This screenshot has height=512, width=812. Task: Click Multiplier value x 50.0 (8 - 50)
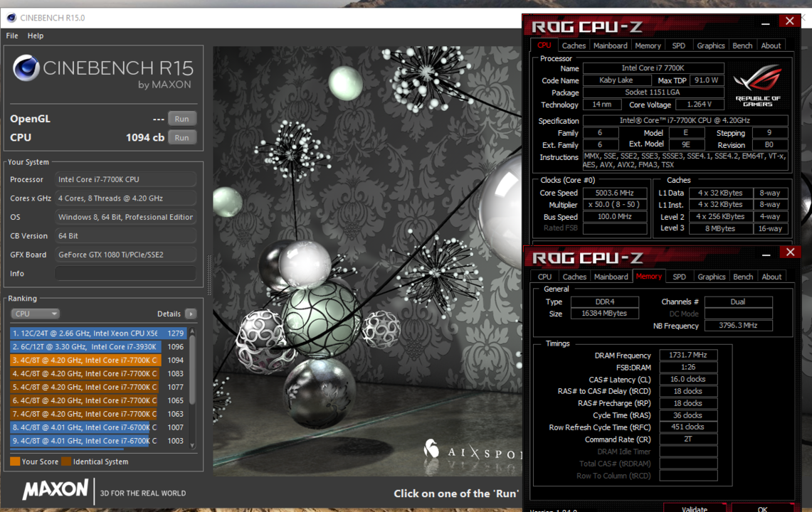(x=615, y=205)
